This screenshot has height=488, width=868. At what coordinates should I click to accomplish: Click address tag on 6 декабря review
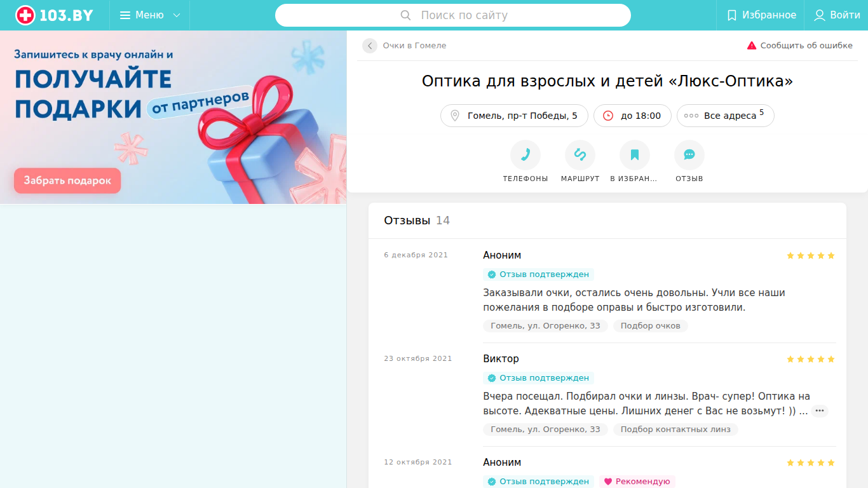pyautogui.click(x=545, y=326)
